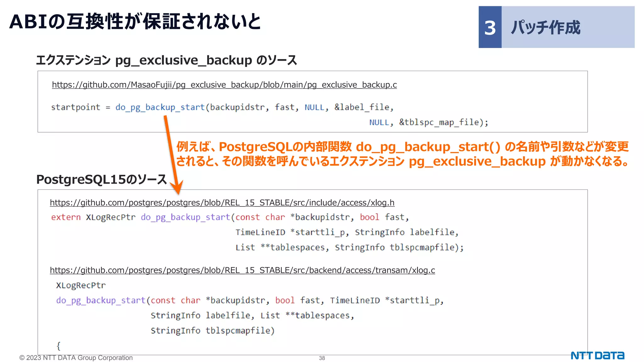644x362 pixels.
Task: Click the opening brace of the function
Action: (58, 346)
